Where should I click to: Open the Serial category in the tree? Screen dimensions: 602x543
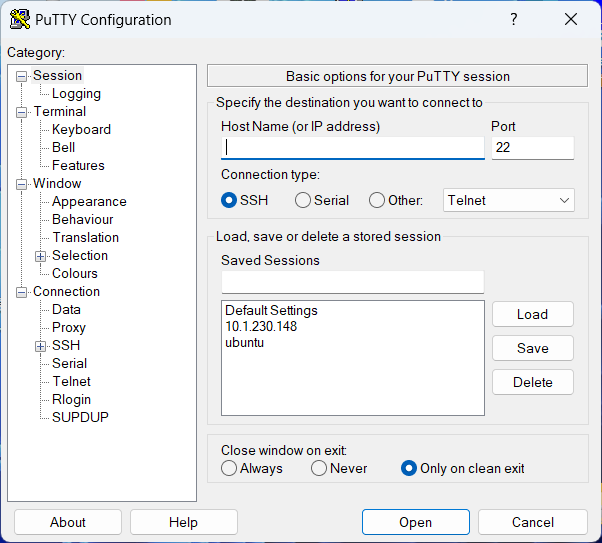coord(69,364)
